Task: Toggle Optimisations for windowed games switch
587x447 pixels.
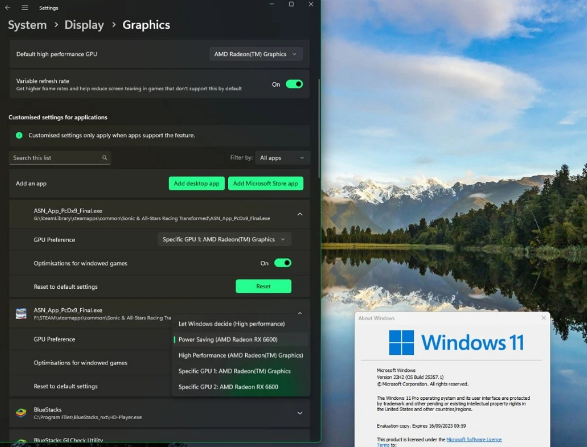Action: [x=283, y=263]
